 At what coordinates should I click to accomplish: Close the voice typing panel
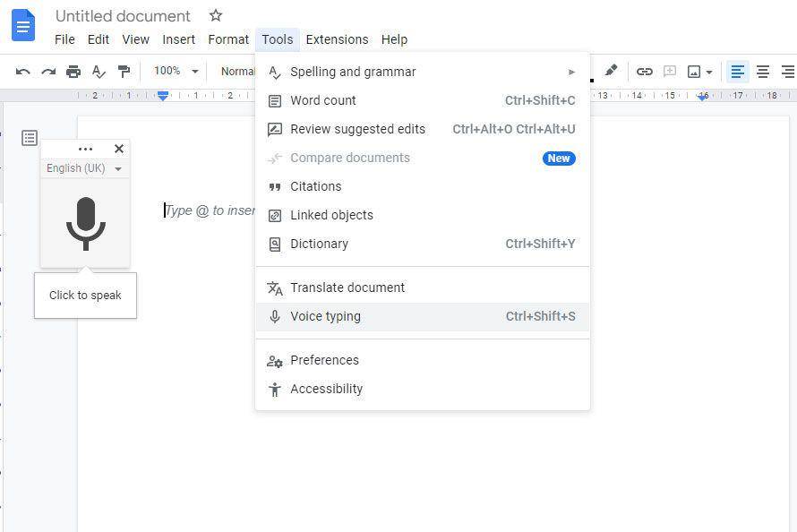tap(119, 149)
